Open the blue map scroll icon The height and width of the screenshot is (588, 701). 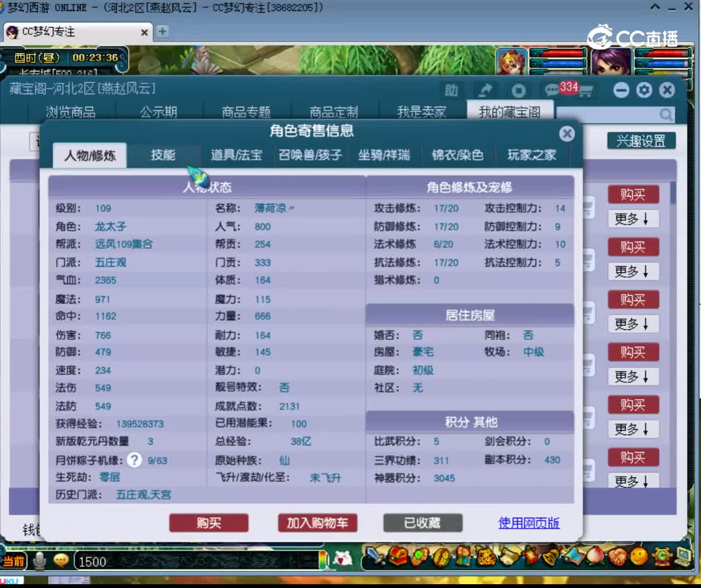point(575,556)
